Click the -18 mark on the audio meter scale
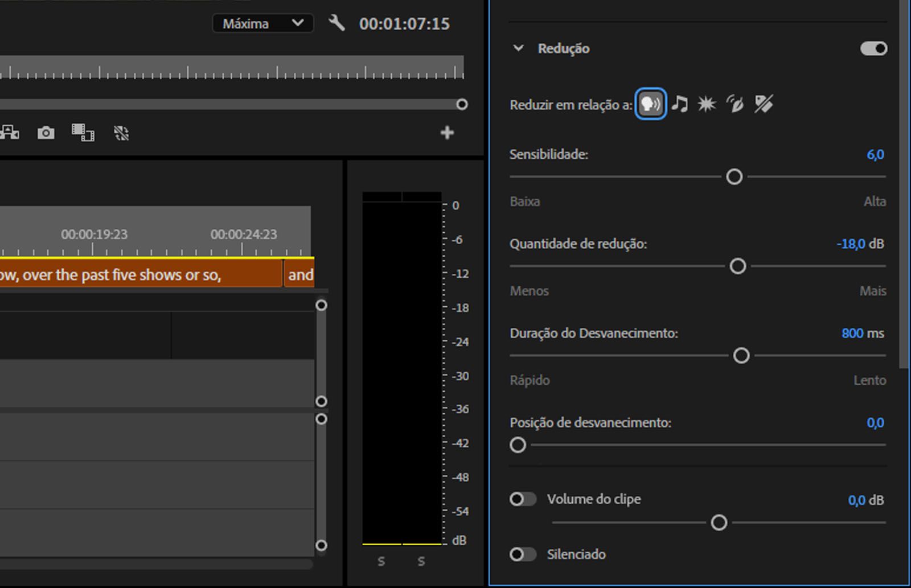This screenshot has height=588, width=911. 460,308
